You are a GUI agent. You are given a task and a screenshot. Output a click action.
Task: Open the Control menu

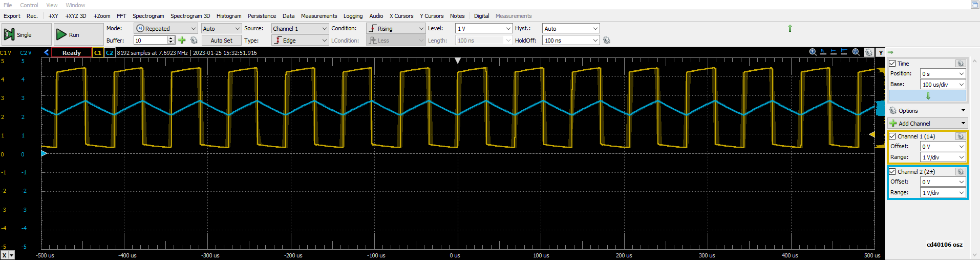(29, 5)
